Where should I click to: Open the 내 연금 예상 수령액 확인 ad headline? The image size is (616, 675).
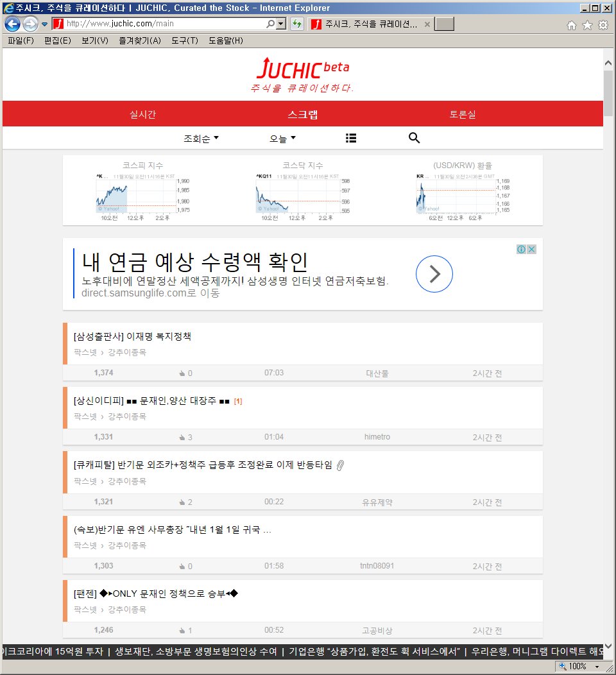[194, 262]
